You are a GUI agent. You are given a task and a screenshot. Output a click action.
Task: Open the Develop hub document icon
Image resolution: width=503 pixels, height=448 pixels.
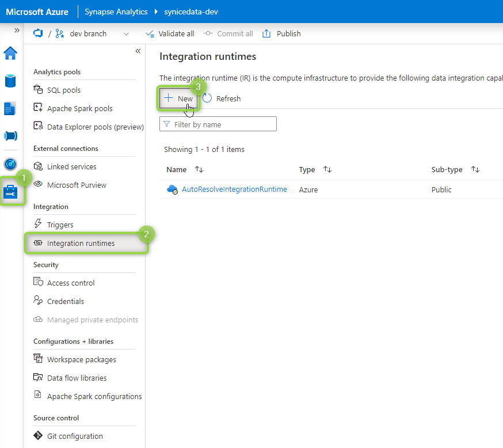tap(10, 108)
